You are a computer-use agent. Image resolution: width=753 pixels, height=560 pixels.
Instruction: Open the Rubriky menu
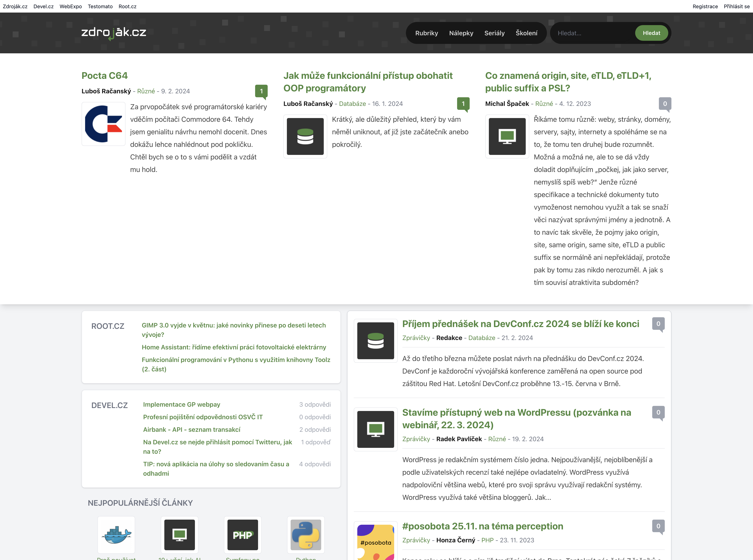[x=427, y=33]
